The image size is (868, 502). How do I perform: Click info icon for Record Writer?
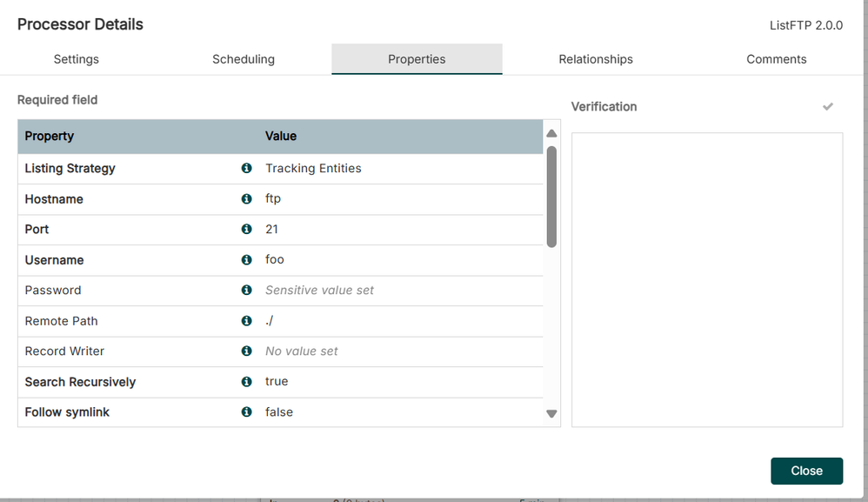[x=246, y=351]
